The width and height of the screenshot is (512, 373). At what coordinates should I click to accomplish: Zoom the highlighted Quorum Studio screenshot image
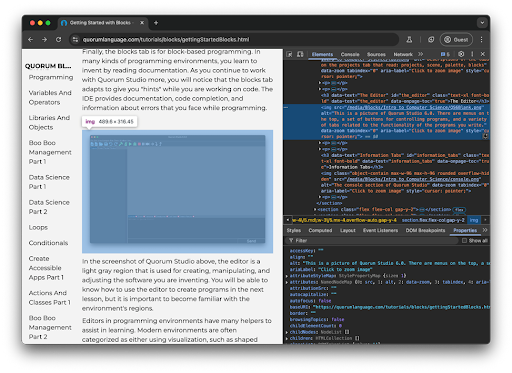click(177, 191)
